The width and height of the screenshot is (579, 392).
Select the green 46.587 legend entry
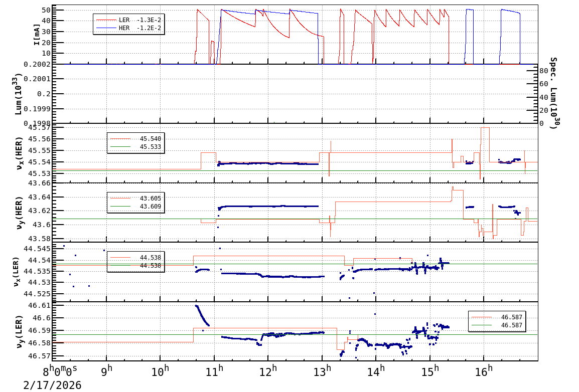pyautogui.click(x=504, y=325)
